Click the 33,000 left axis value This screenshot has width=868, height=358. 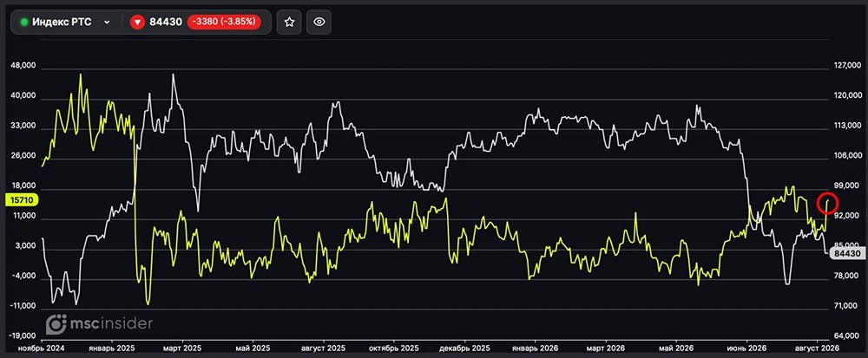click(x=23, y=126)
